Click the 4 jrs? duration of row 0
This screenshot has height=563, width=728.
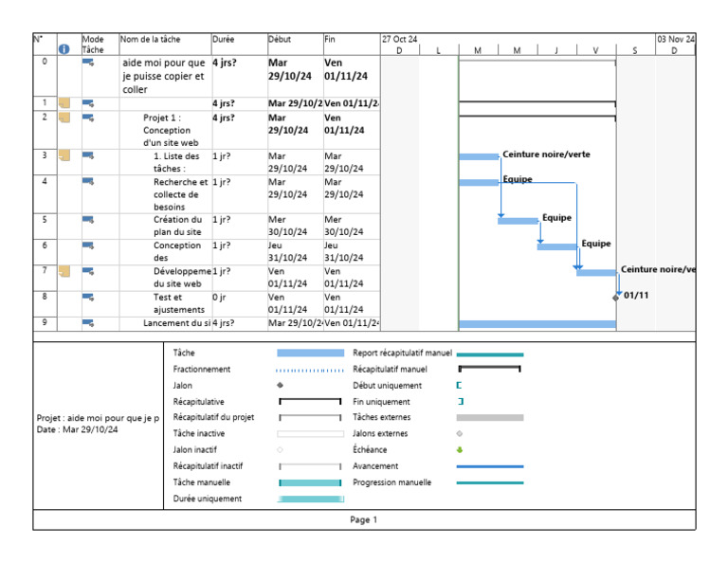pos(225,63)
